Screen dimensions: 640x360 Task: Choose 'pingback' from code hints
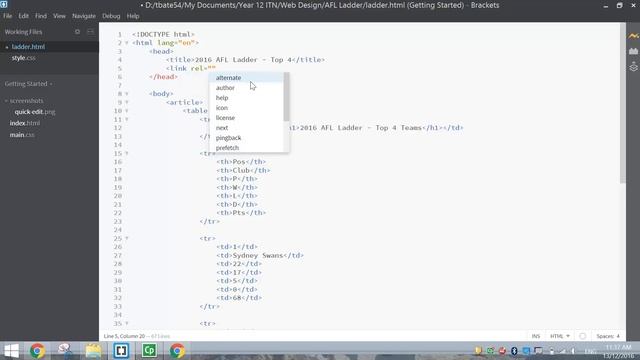click(246, 138)
